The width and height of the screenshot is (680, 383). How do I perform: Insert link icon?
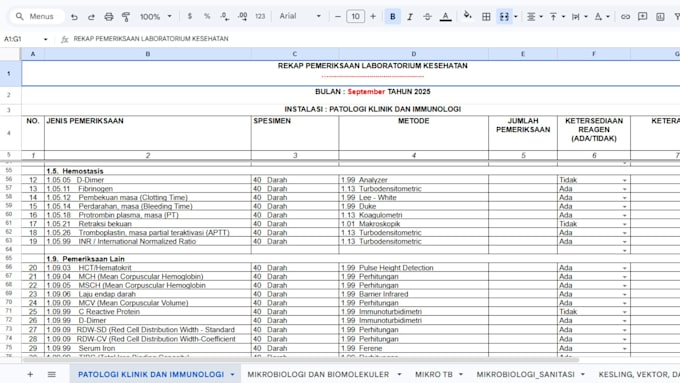625,16
